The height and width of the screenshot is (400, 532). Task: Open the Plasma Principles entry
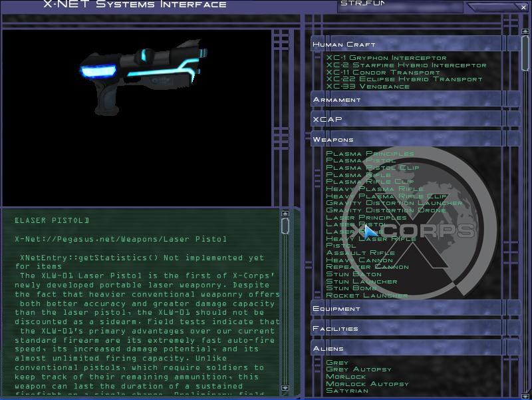pyautogui.click(x=370, y=154)
